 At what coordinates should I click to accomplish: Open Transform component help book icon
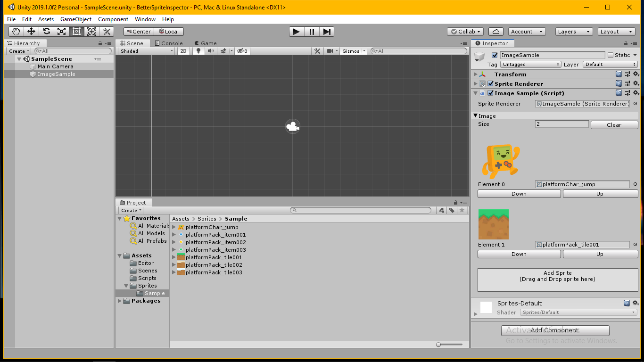[619, 74]
